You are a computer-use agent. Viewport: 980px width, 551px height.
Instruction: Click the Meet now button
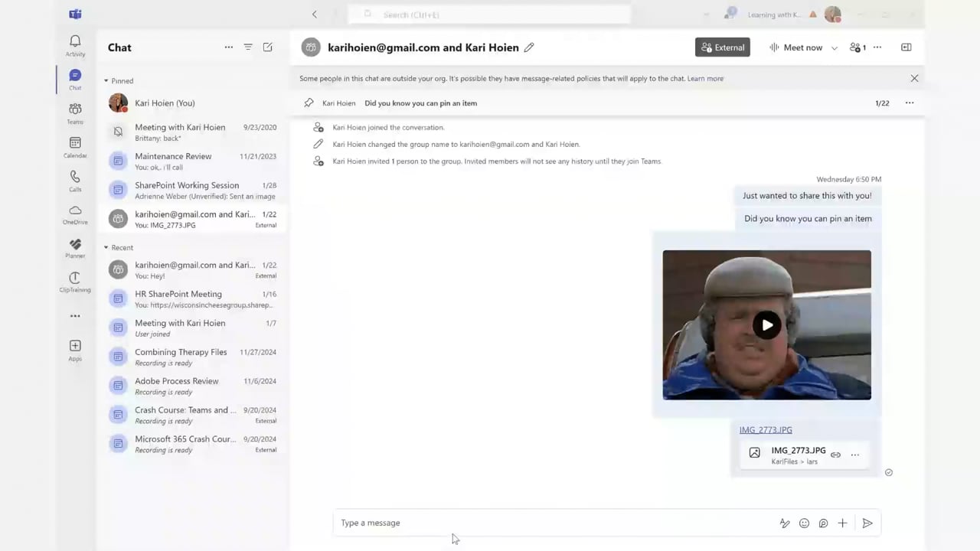[x=795, y=47]
